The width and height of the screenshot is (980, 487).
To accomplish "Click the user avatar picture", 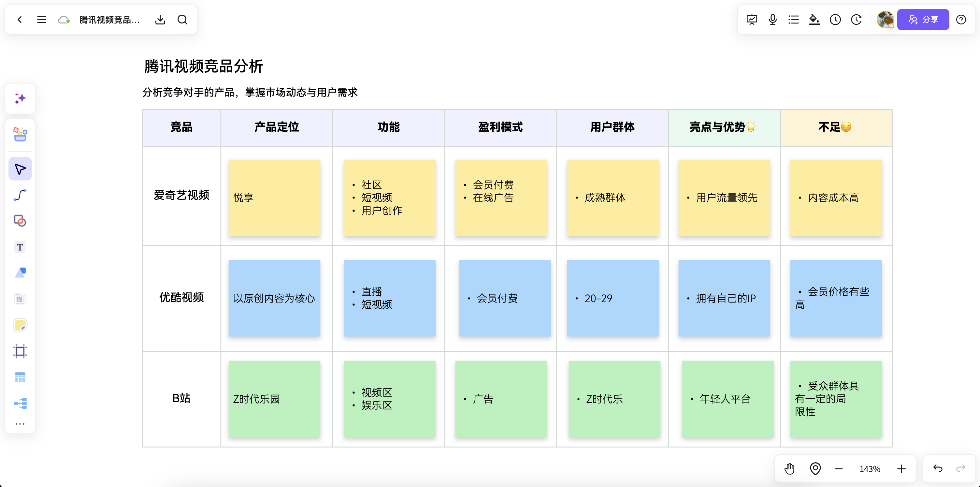I will click(885, 20).
